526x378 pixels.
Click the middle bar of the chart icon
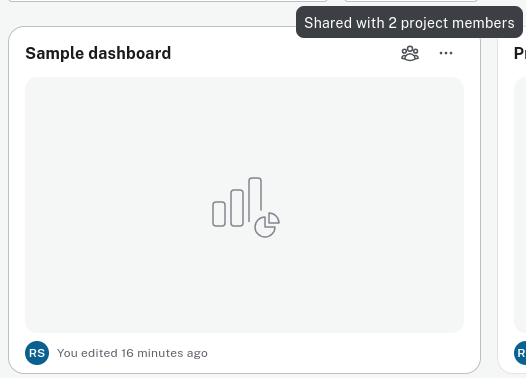point(237,208)
